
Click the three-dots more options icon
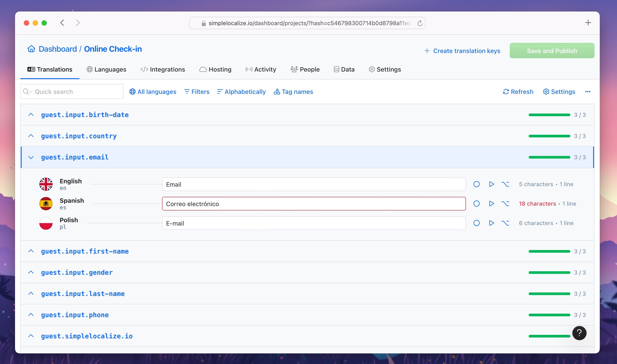588,92
